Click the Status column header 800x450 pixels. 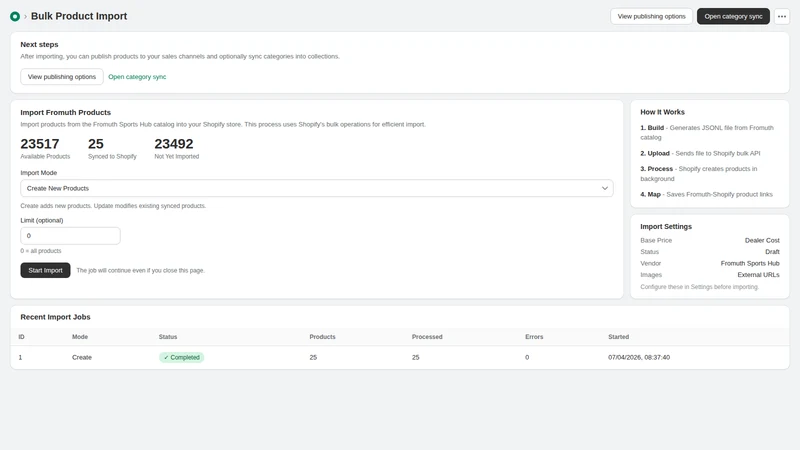168,337
